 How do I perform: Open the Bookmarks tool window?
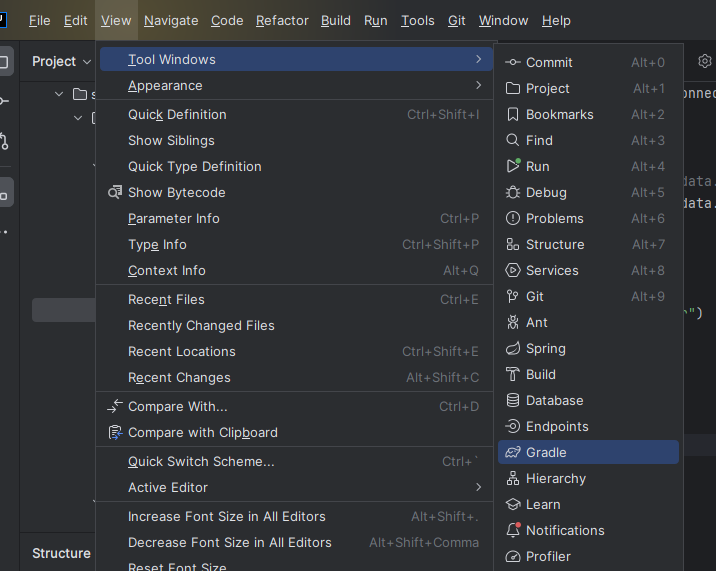click(x=588, y=114)
